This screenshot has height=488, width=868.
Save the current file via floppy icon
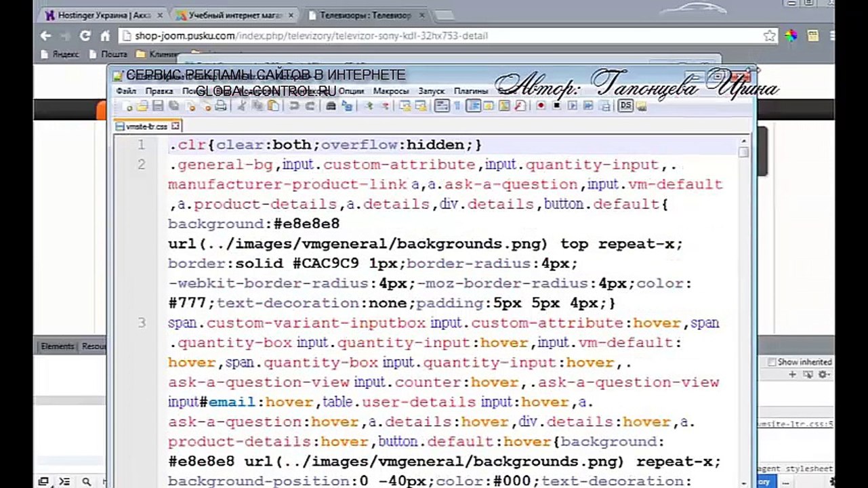click(158, 106)
